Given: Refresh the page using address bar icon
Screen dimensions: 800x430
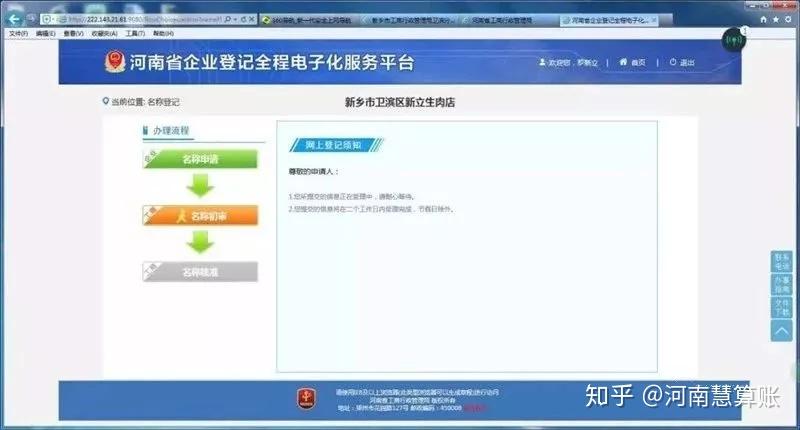Looking at the screenshot, I should click(243, 19).
